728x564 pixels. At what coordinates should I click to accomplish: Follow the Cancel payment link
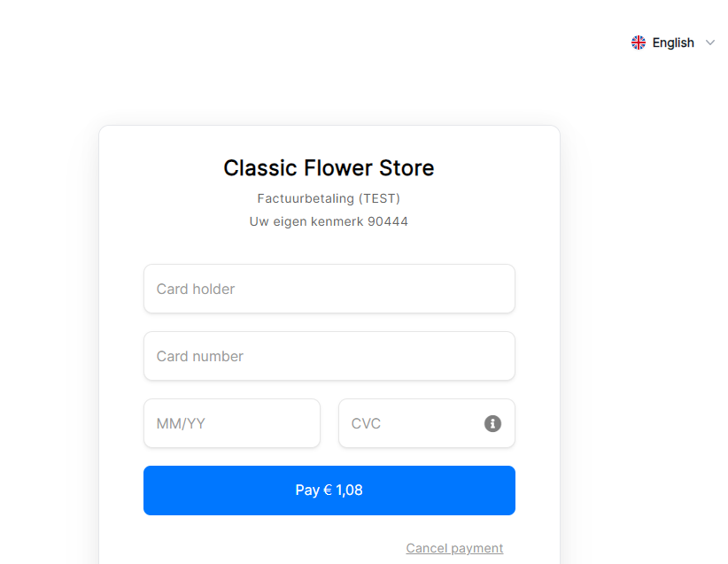pos(454,548)
